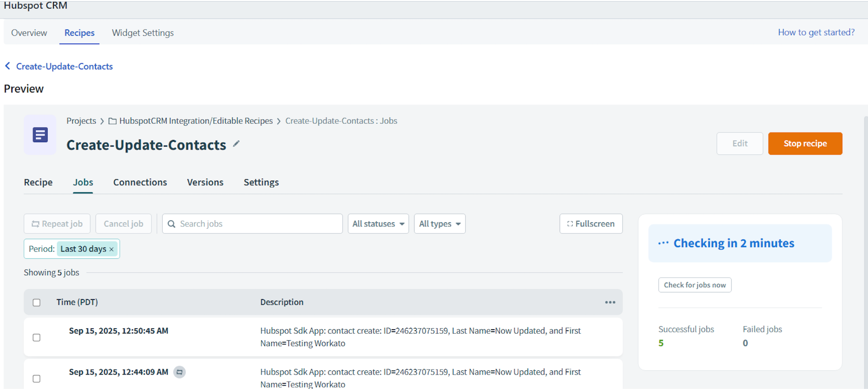This screenshot has width=868, height=389.
Task: Click the Cancel job button
Action: 123,224
